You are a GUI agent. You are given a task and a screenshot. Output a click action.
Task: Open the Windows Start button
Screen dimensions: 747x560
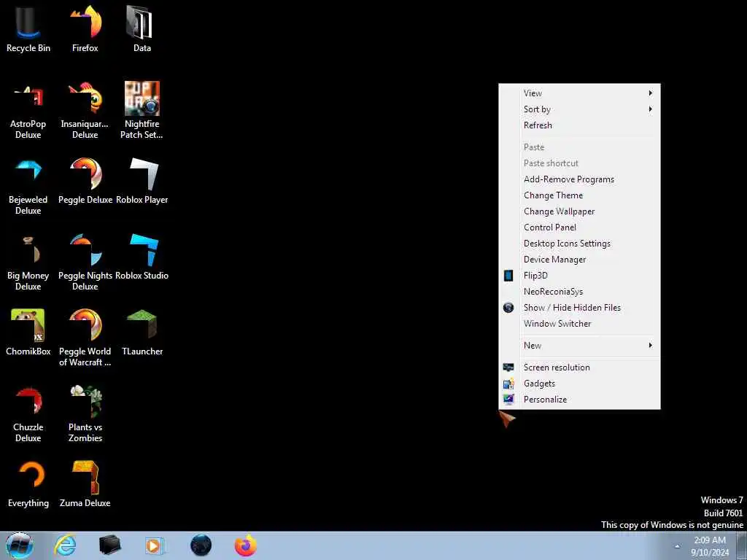[20, 545]
